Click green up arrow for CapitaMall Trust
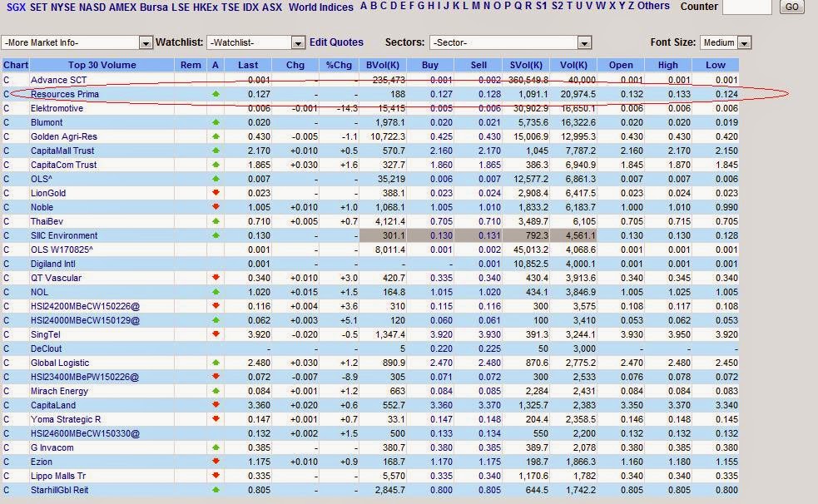 pyautogui.click(x=216, y=151)
